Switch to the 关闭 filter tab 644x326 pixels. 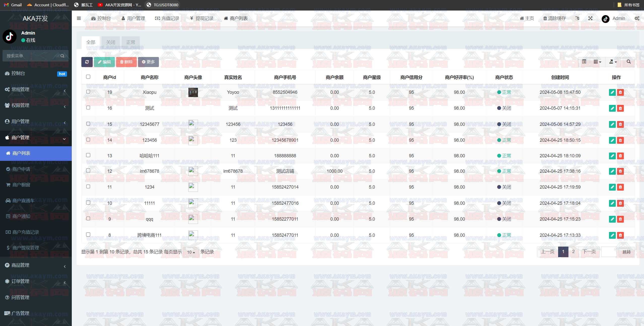coord(111,42)
